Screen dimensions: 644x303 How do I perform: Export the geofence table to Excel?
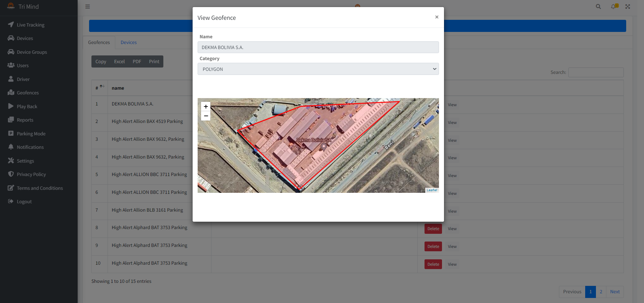pyautogui.click(x=119, y=61)
